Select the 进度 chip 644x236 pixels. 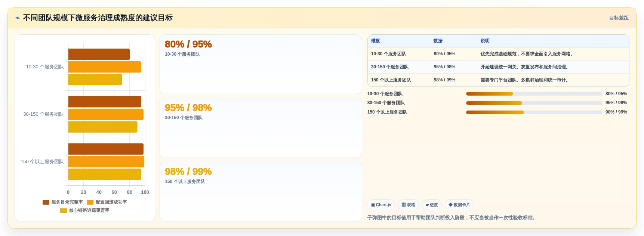click(432, 205)
